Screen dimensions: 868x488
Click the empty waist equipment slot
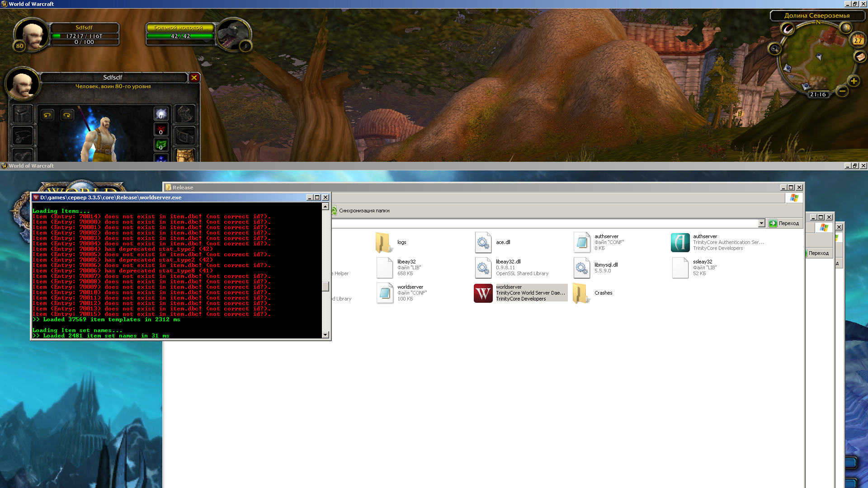pyautogui.click(x=185, y=136)
